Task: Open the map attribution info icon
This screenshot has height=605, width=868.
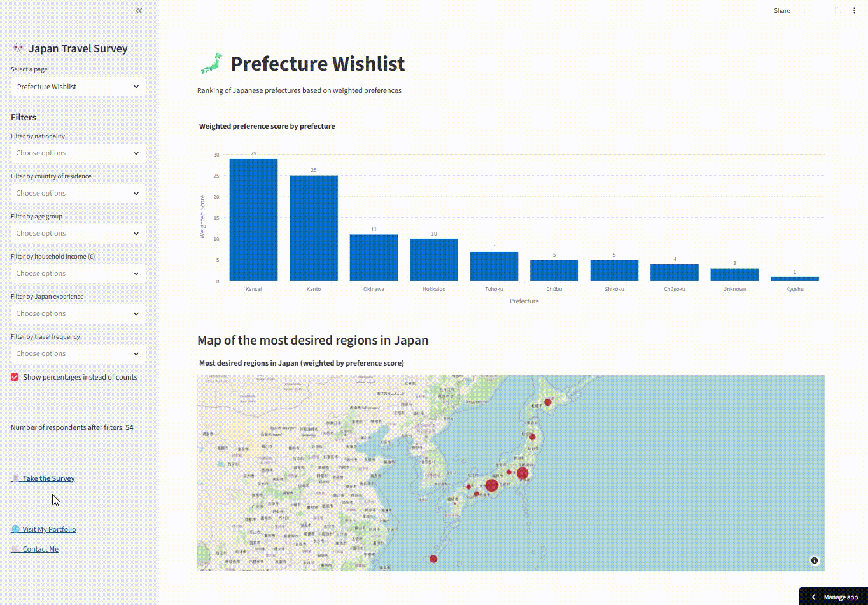Action: [x=814, y=560]
